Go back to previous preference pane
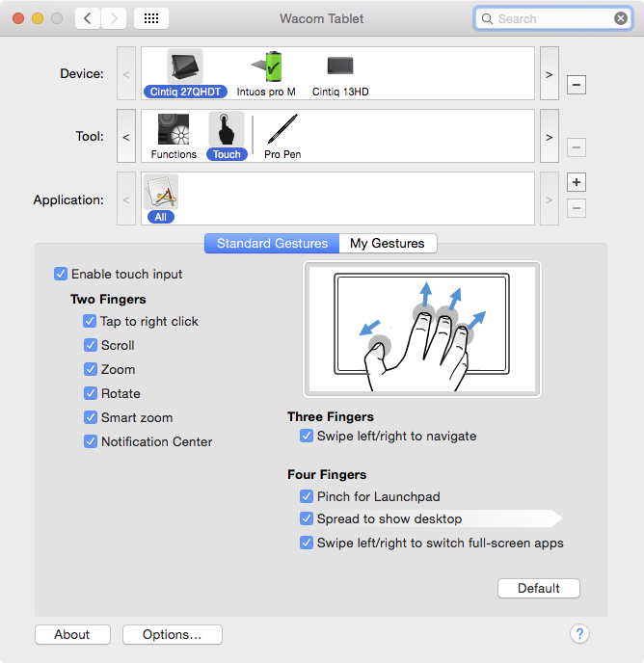 point(88,18)
